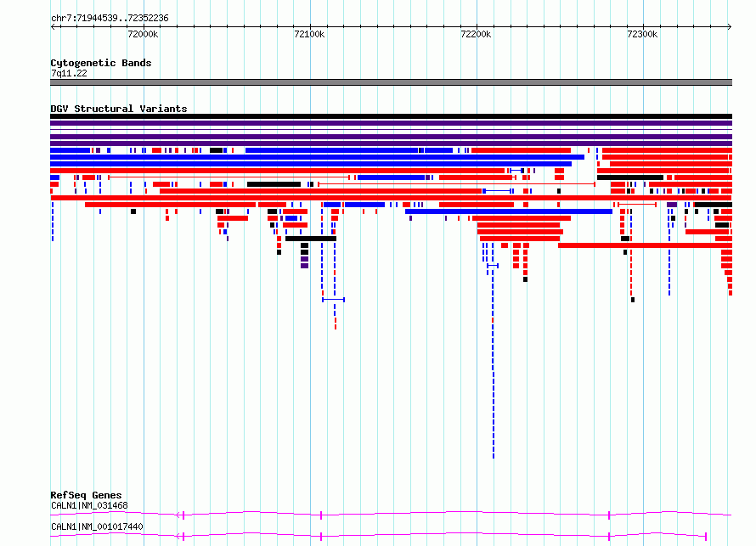This screenshot has height=546, width=756.
Task: Click the left arrowhead of the ruler
Action: pos(53,26)
